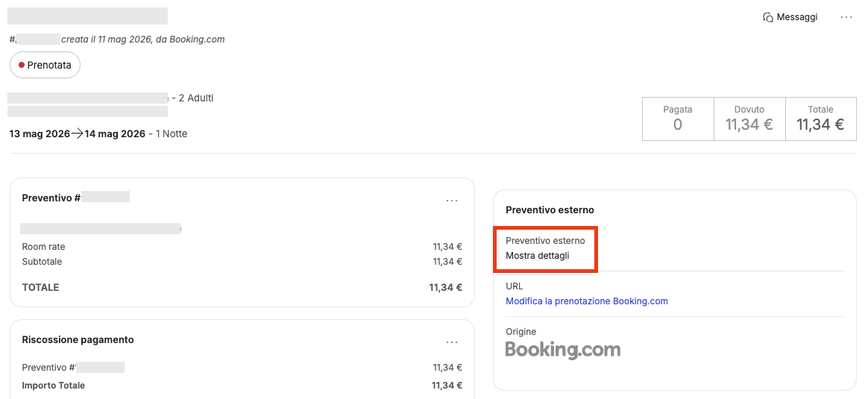Expand Mostra dettagli under Preventivo esterno
Viewport: 868px width, 399px height.
538,256
